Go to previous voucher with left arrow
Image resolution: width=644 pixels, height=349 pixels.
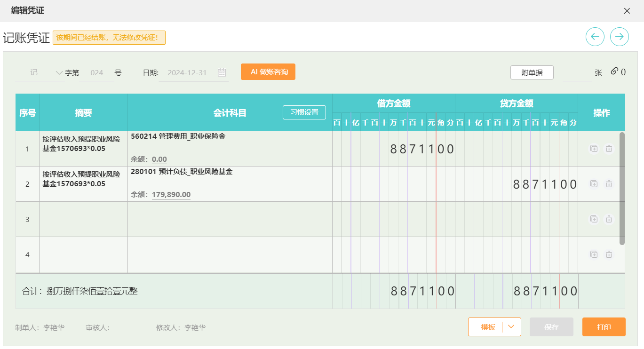pos(595,37)
